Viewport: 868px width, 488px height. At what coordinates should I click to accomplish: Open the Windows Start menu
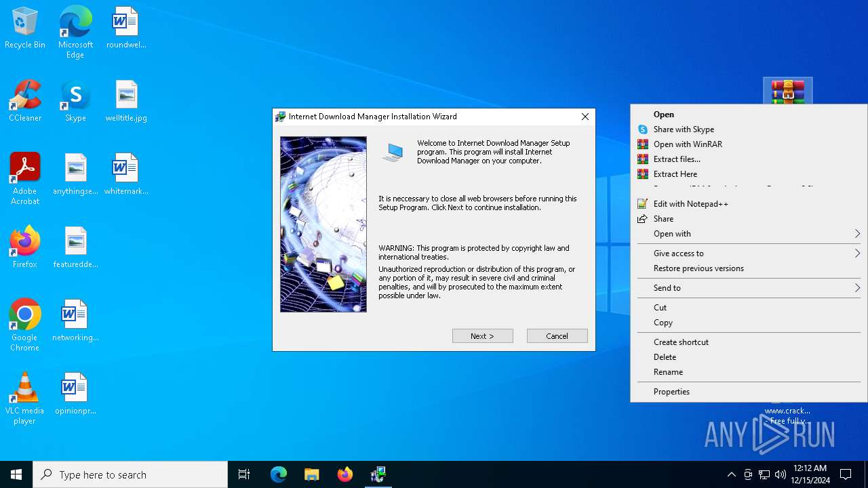[16, 474]
